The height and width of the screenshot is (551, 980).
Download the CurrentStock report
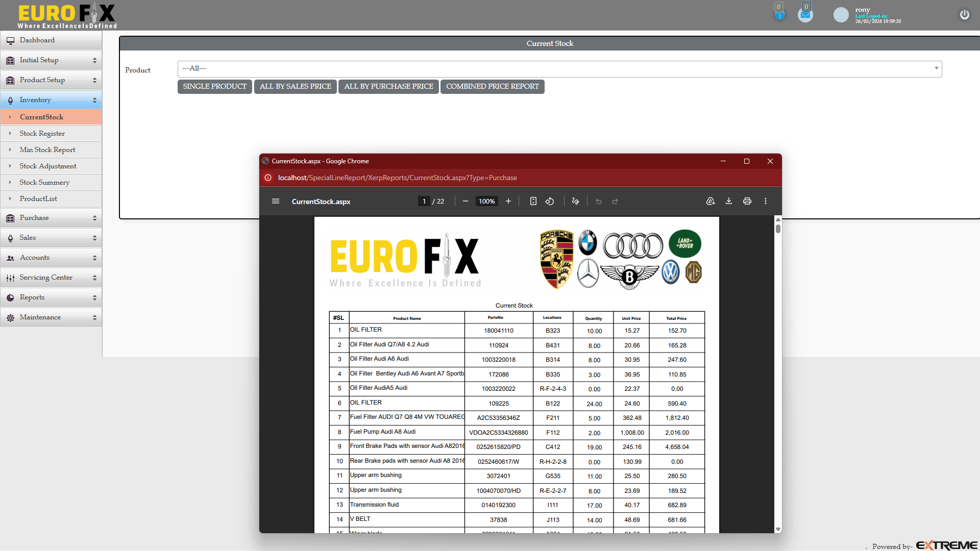click(x=729, y=201)
